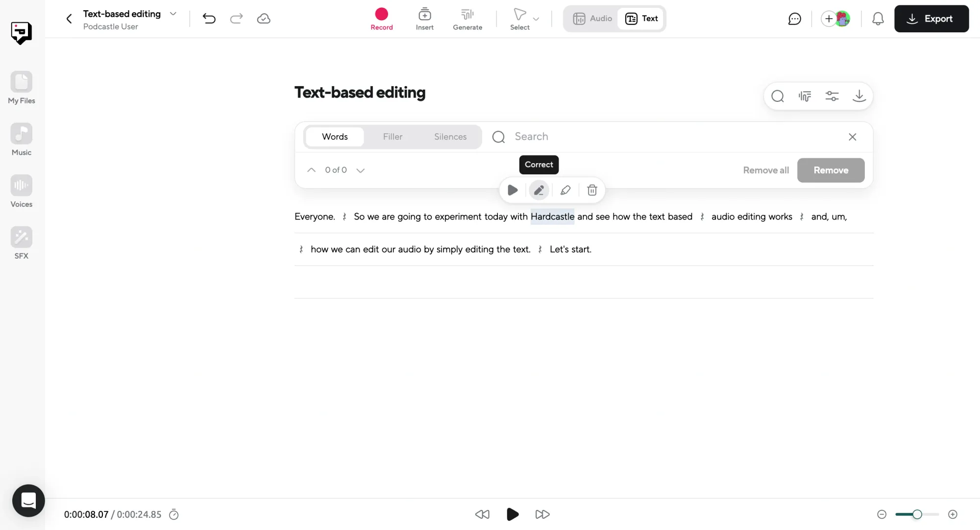Open the SFX panel
980x530 pixels.
pyautogui.click(x=21, y=242)
